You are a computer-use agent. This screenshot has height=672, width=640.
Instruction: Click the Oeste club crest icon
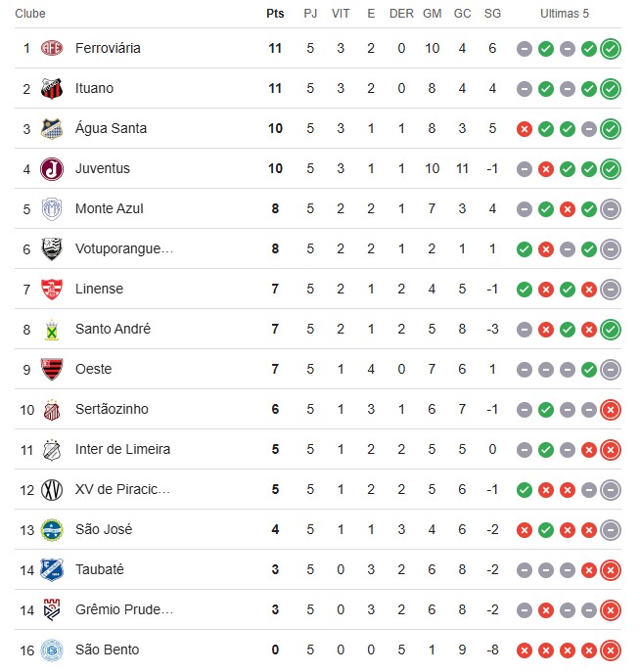(x=52, y=369)
